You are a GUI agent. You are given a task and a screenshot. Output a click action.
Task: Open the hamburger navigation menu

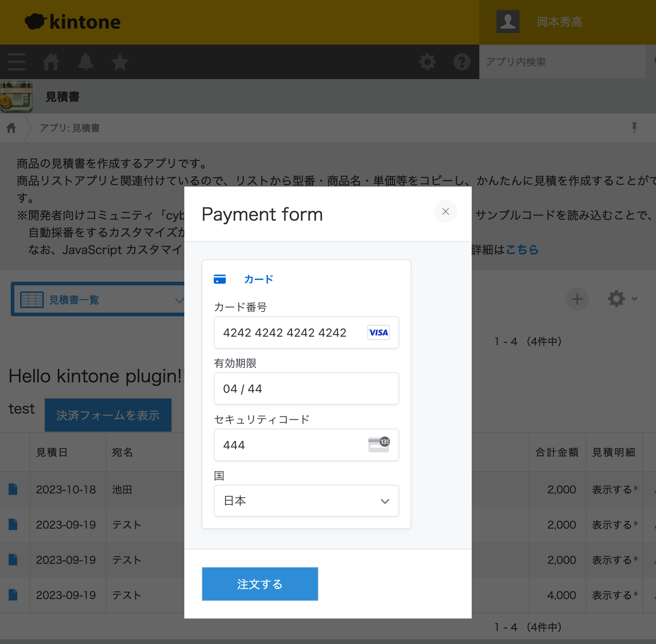pyautogui.click(x=16, y=62)
